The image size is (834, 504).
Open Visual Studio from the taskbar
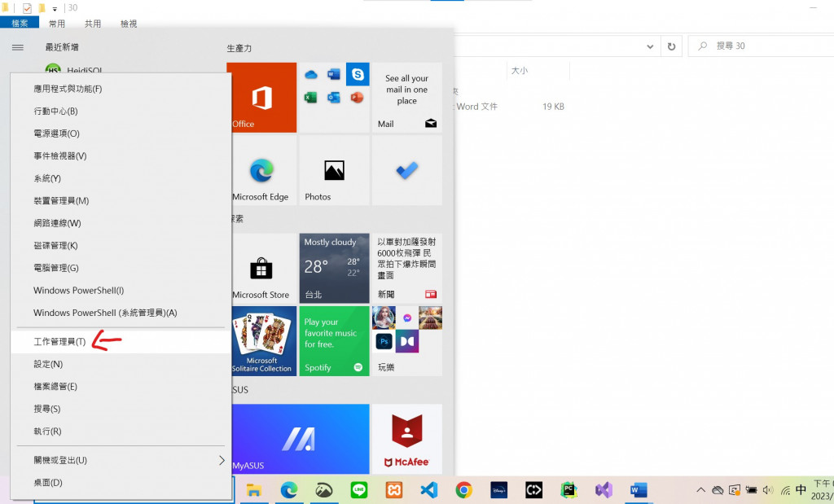tap(604, 489)
